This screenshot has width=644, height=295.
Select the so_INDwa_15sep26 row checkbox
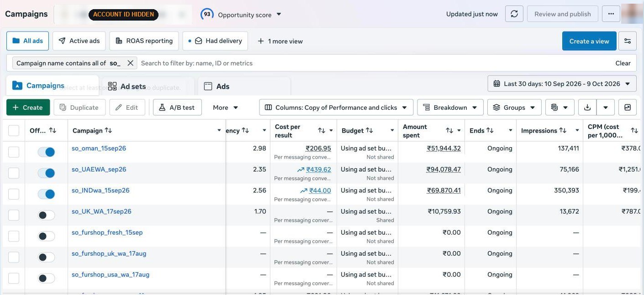click(x=14, y=194)
